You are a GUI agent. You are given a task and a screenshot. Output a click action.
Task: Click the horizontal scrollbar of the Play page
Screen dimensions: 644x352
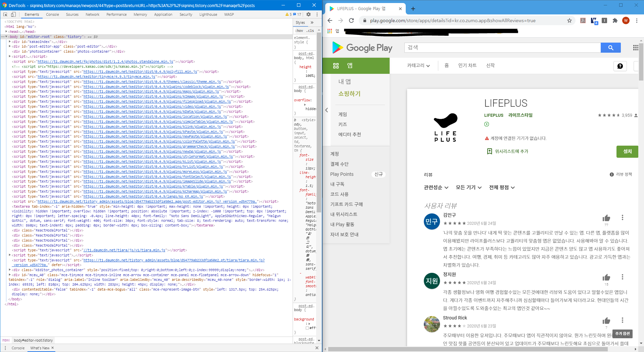pyautogui.click(x=468, y=349)
